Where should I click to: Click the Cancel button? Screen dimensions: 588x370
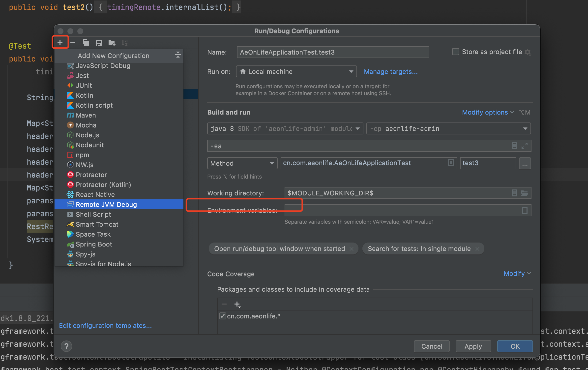(432, 346)
